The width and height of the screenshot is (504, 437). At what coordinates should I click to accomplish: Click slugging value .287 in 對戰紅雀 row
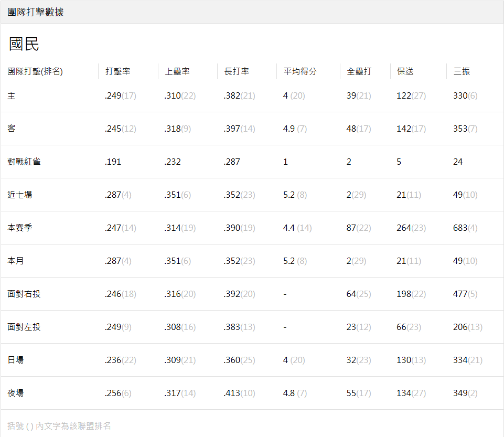click(232, 162)
